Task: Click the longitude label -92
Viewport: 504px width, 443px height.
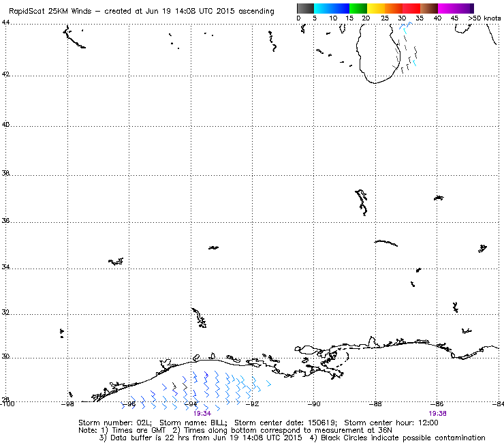Action: [x=252, y=403]
